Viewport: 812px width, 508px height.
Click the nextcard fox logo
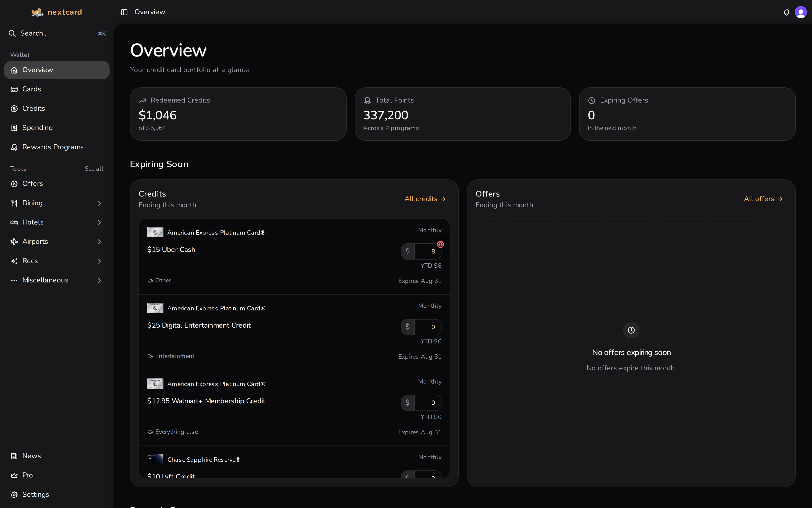click(37, 12)
